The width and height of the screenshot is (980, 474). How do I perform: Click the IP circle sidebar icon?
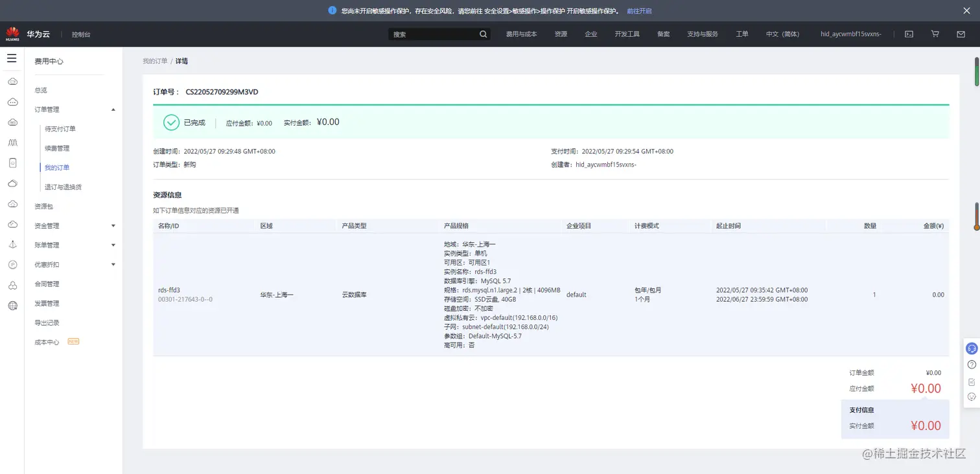[x=12, y=265]
